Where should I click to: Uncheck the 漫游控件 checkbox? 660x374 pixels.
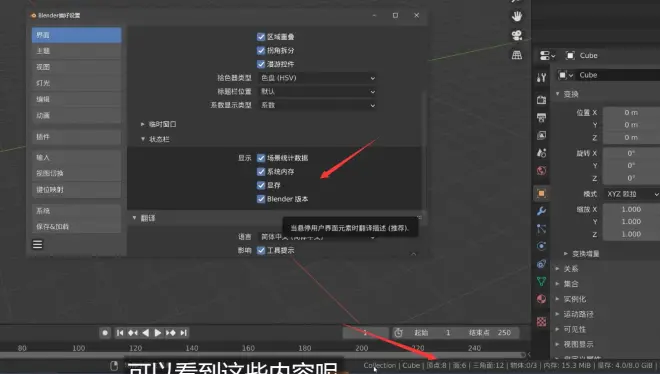click(261, 64)
